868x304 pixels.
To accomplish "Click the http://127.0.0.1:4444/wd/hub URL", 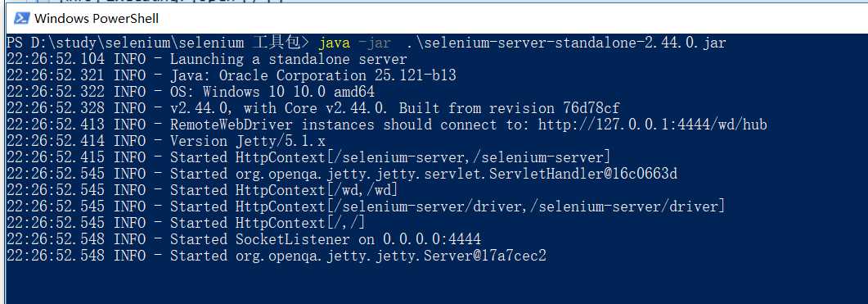I will 653,125.
